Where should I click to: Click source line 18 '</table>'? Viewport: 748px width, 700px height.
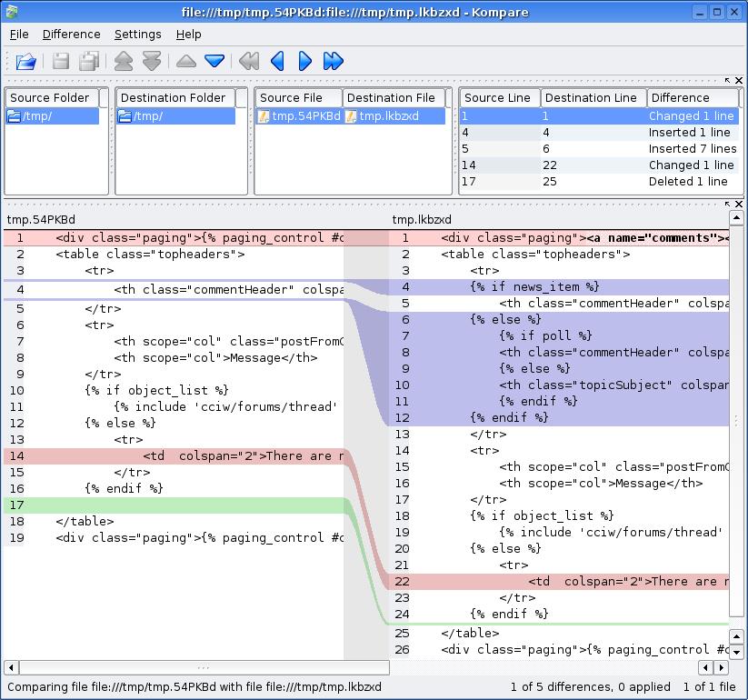(x=174, y=521)
